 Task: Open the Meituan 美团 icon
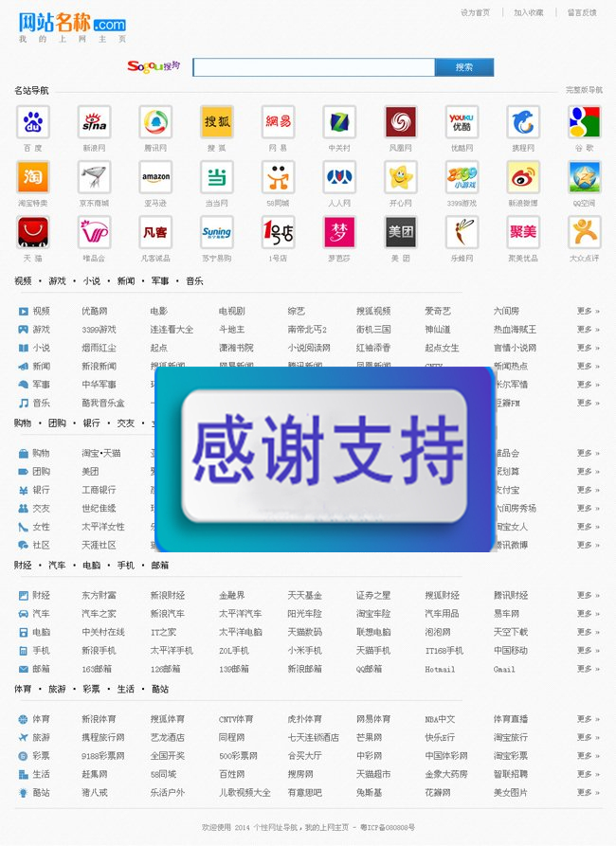(x=401, y=232)
